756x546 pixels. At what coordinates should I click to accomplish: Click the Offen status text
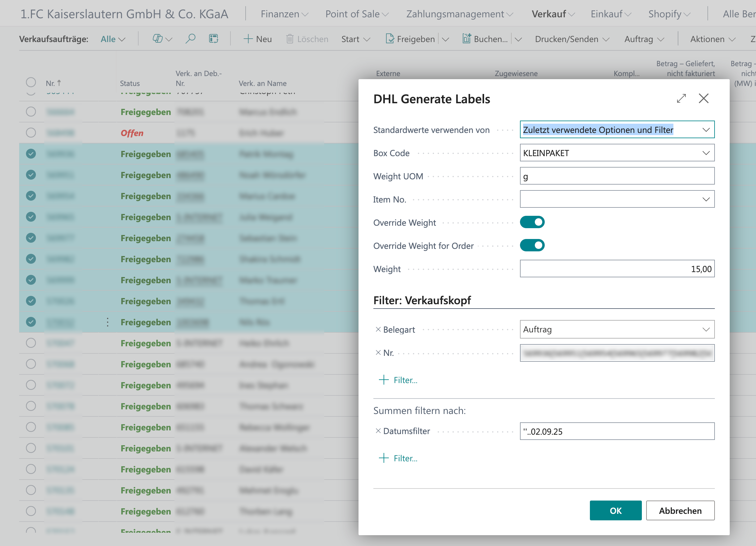(x=132, y=133)
